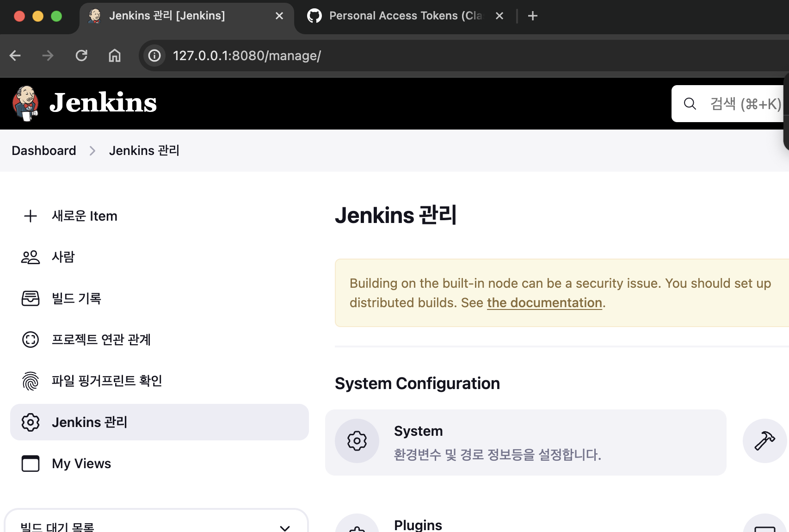Focus the 검색 search input field
This screenshot has width=789, height=532.
tap(730, 104)
